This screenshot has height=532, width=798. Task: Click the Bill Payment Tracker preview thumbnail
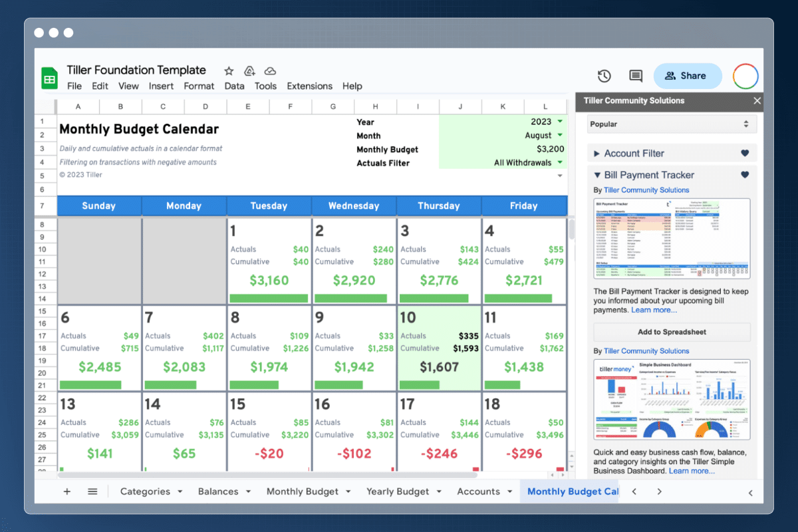[672, 239]
